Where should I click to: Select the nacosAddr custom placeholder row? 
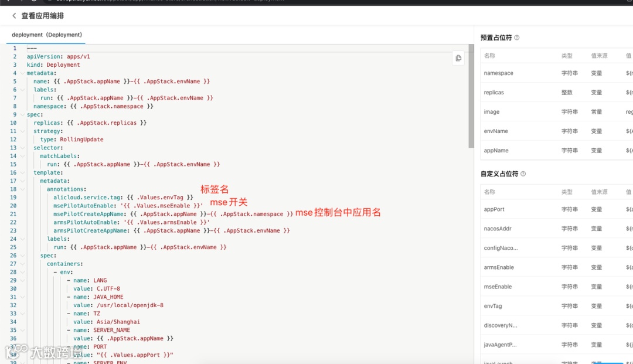(557, 229)
